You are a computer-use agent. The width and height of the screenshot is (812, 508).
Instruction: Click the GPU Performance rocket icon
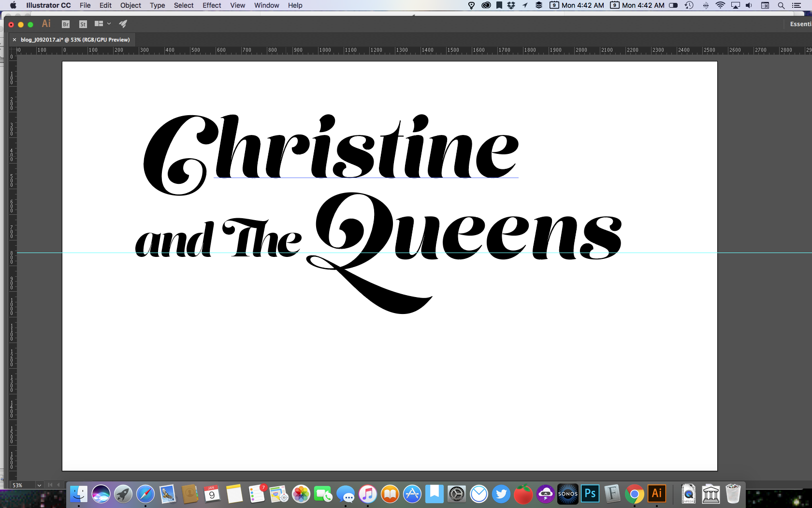123,23
